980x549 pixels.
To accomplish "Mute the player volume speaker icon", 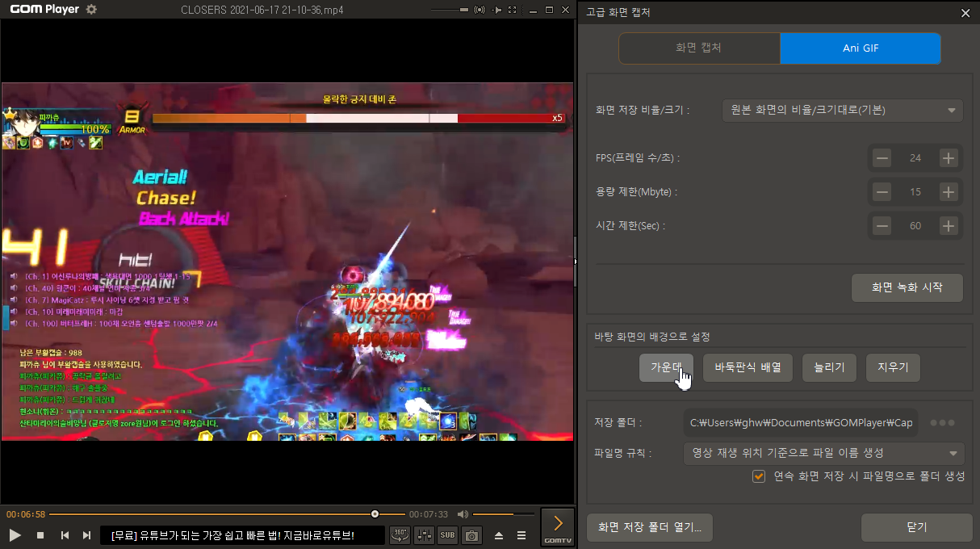I will [x=463, y=514].
